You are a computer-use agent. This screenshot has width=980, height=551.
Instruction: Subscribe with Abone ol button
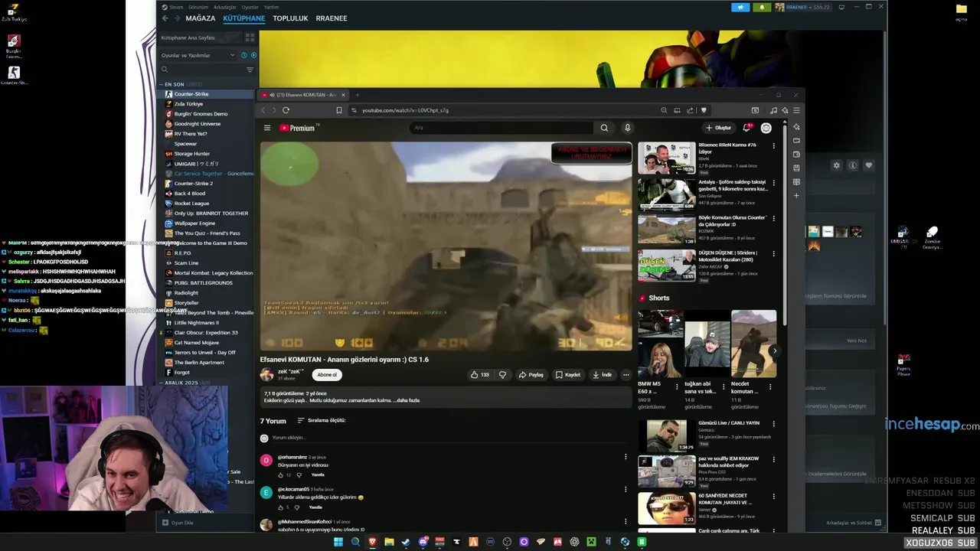[x=327, y=375]
